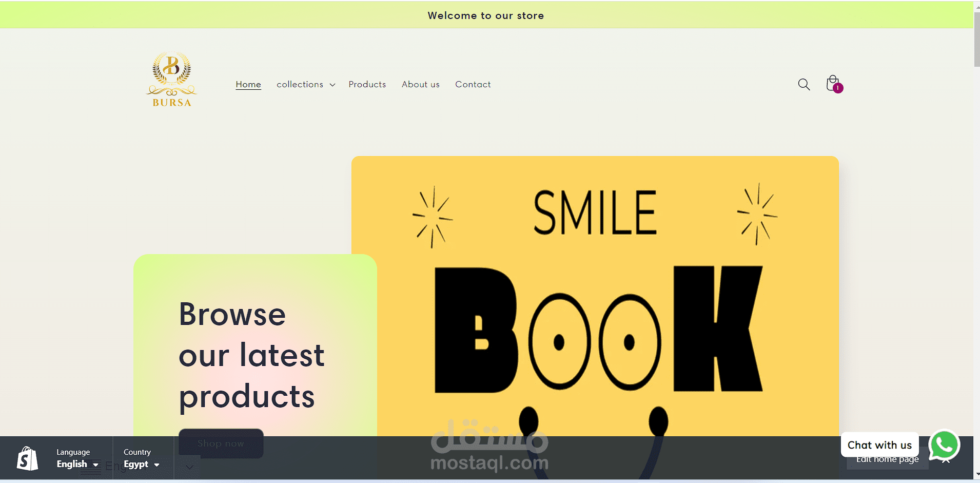This screenshot has height=483, width=980.
Task: Click the cart item count badge
Action: 838,88
